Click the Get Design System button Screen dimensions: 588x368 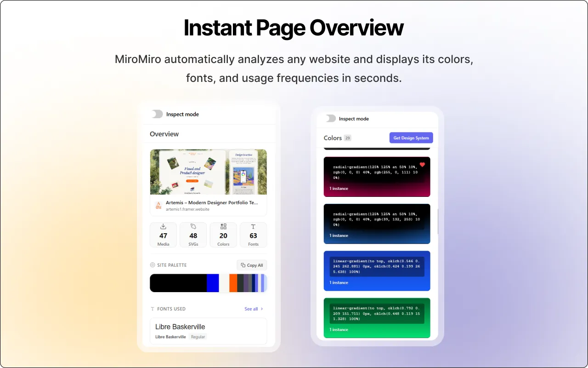coord(411,138)
